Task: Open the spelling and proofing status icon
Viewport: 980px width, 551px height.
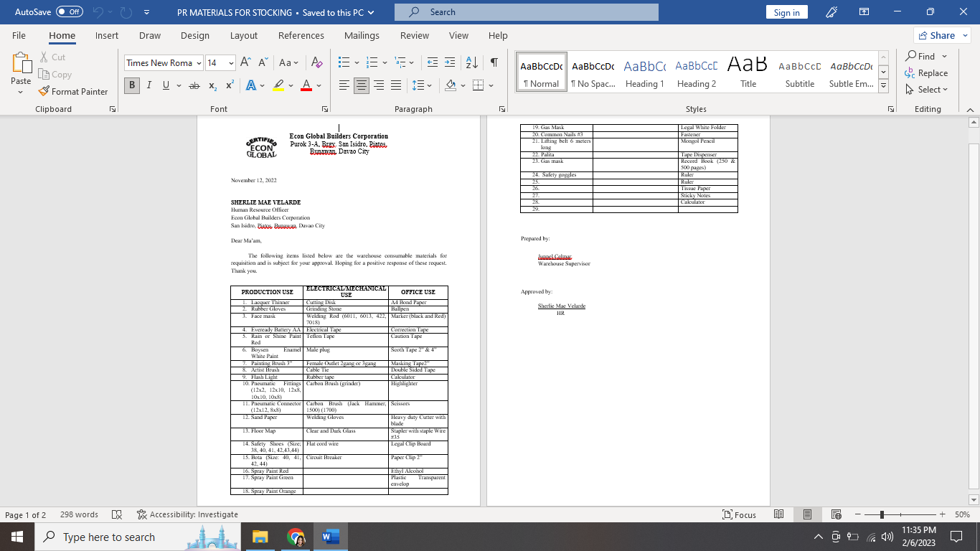Action: click(117, 515)
